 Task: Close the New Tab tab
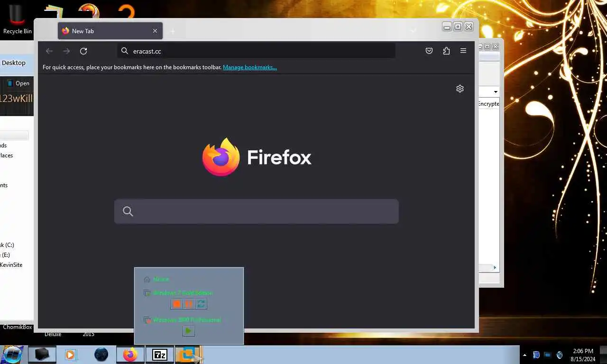click(x=155, y=31)
